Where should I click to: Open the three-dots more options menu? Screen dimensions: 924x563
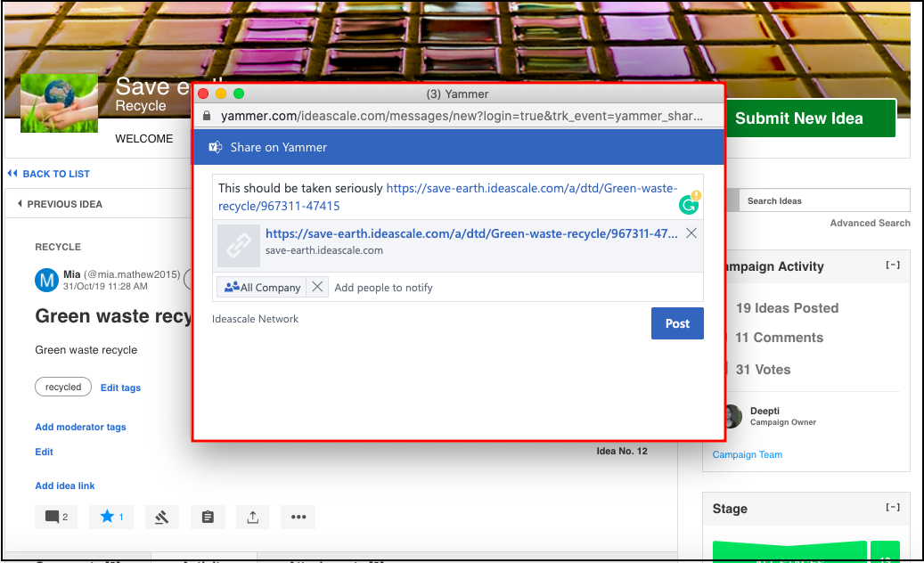(298, 517)
